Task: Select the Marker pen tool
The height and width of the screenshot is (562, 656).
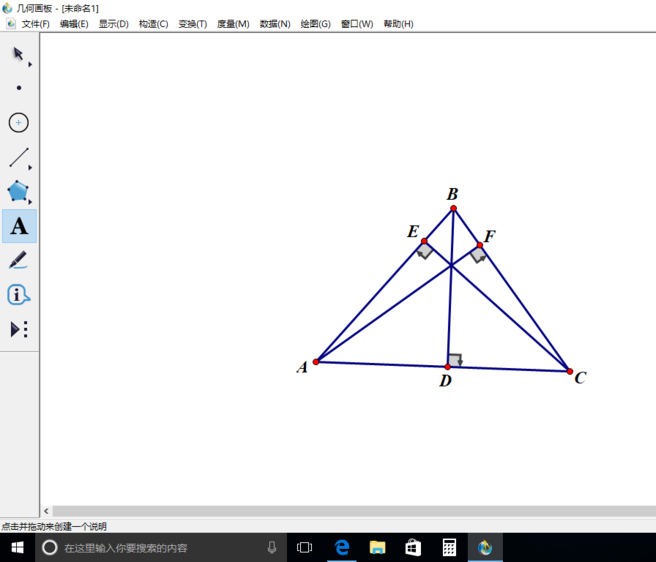Action: (18, 260)
